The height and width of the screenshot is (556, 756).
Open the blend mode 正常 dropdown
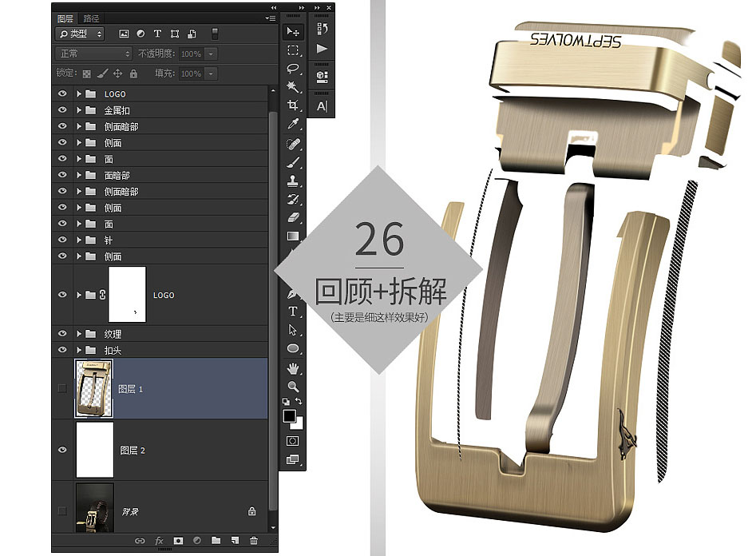(93, 54)
